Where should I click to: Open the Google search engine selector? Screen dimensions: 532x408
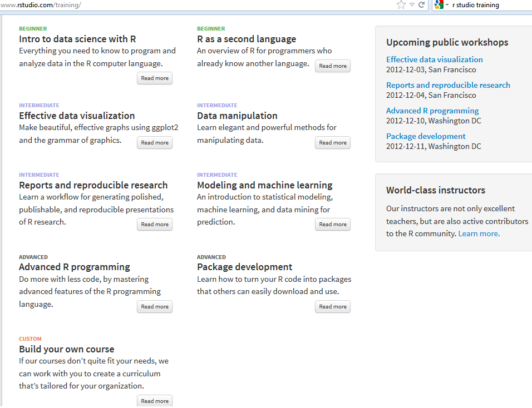click(440, 5)
